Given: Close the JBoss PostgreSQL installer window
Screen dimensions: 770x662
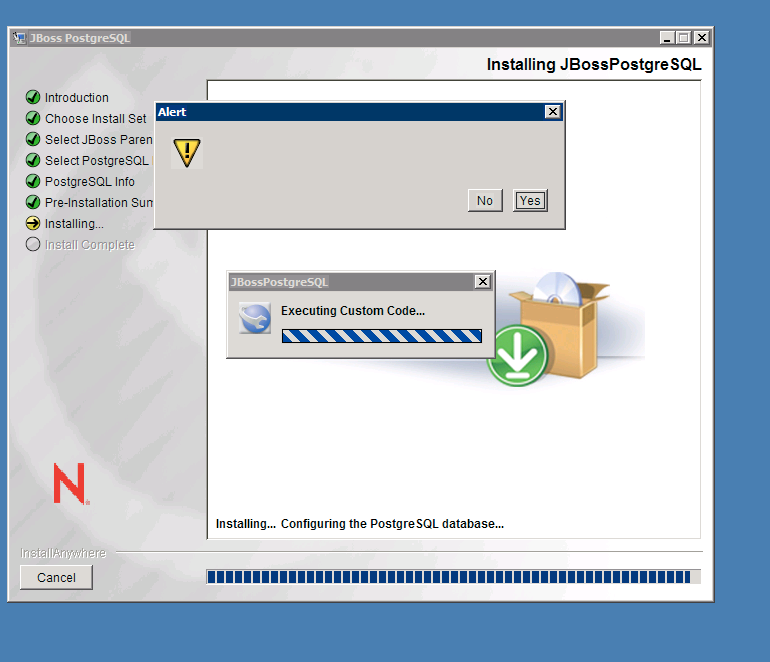Looking at the screenshot, I should pos(702,38).
